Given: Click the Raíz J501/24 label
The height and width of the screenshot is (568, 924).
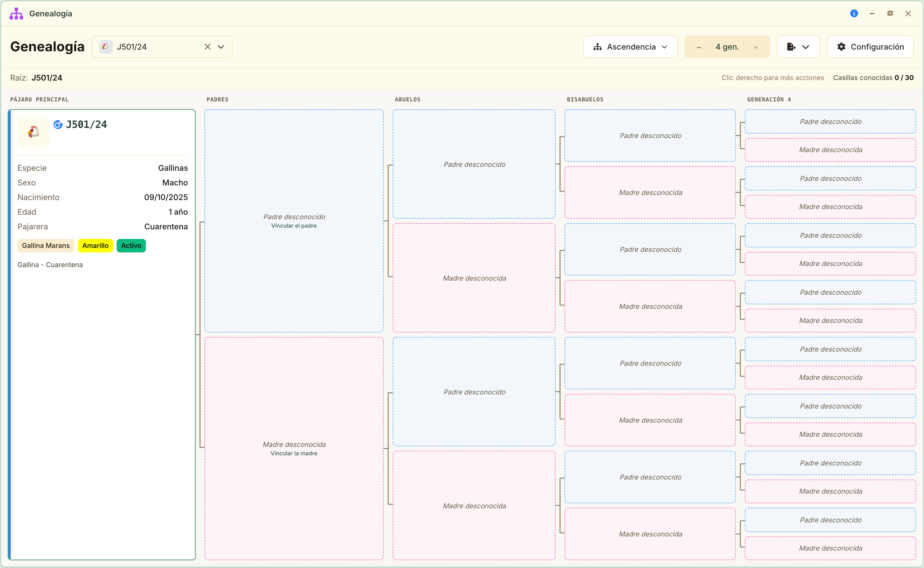Looking at the screenshot, I should 36,78.
